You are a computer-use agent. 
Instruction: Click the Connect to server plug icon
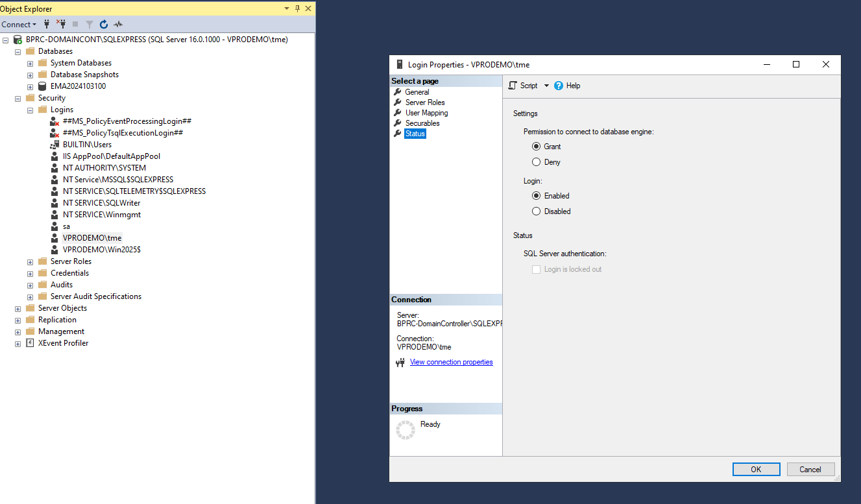[x=45, y=24]
